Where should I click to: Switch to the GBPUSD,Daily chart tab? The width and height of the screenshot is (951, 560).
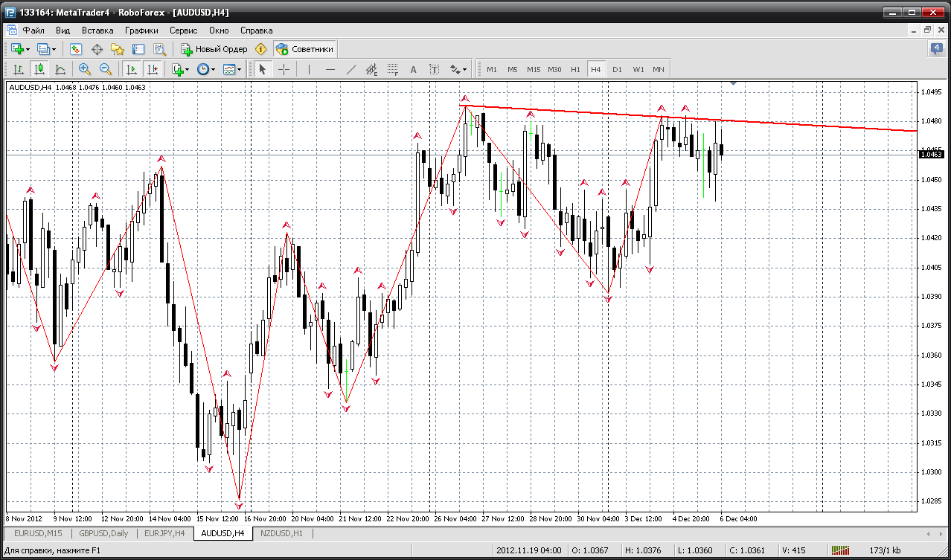[x=103, y=533]
